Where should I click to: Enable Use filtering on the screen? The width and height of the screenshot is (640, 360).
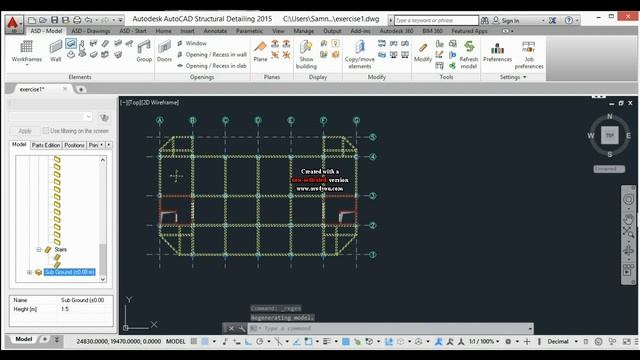46,131
